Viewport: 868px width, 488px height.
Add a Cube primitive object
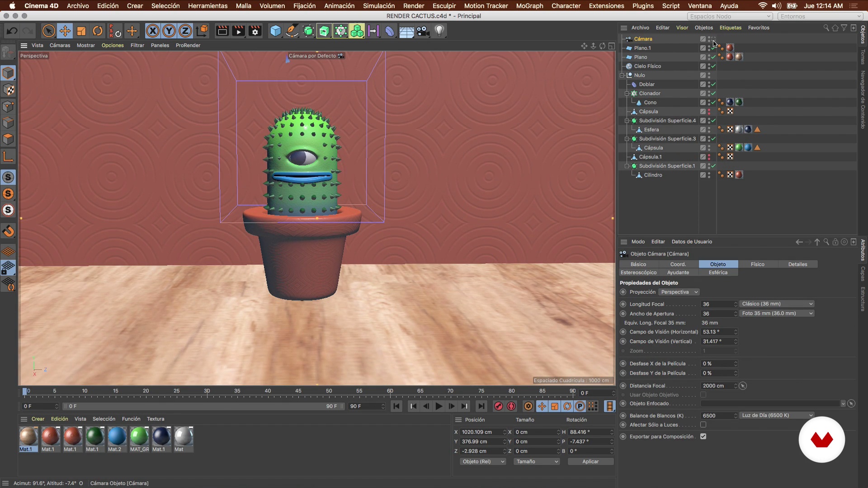click(275, 31)
